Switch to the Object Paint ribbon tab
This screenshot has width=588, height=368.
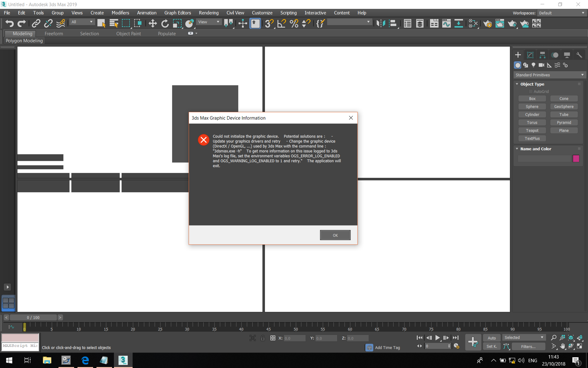pyautogui.click(x=128, y=34)
